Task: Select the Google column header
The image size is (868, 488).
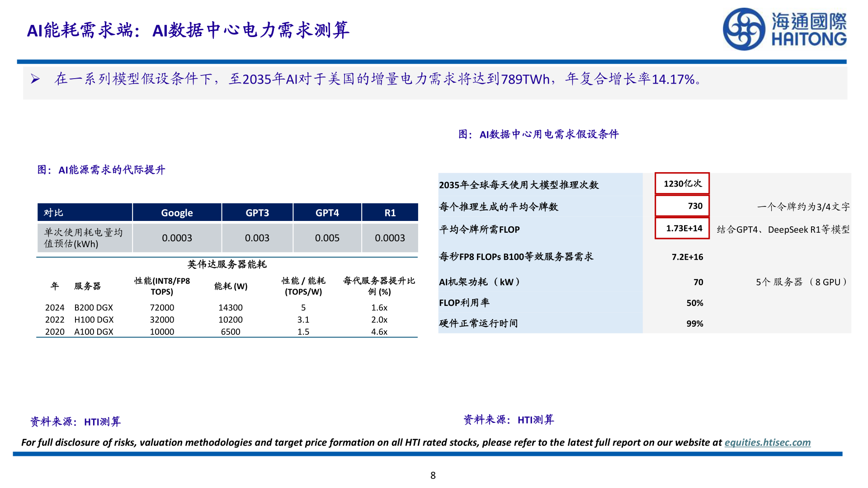Action: click(x=176, y=212)
